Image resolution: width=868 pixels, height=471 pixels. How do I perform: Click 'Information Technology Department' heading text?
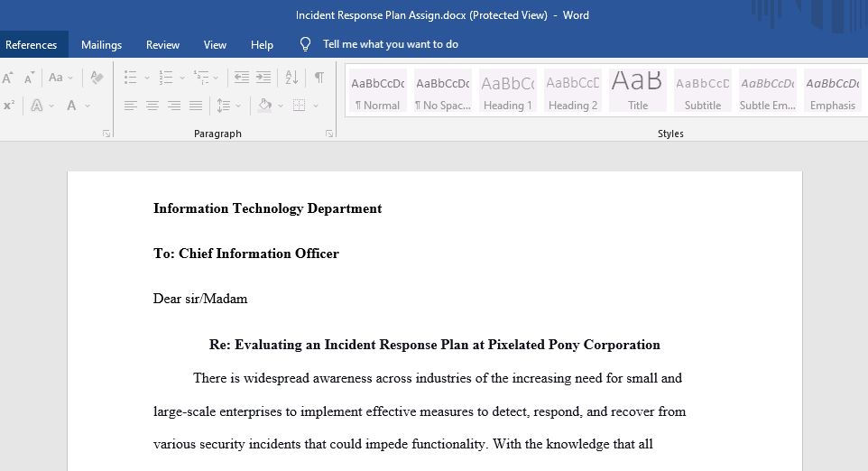click(267, 208)
